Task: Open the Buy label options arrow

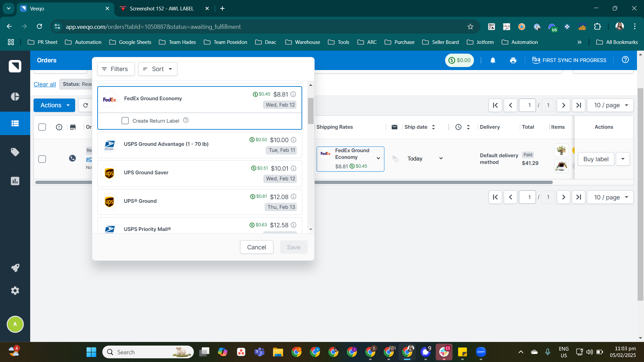Action: point(623,159)
